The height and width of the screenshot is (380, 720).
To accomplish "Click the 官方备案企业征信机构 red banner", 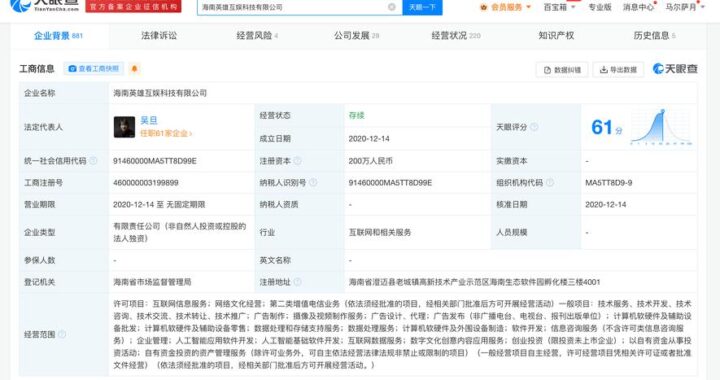I will tap(133, 6).
